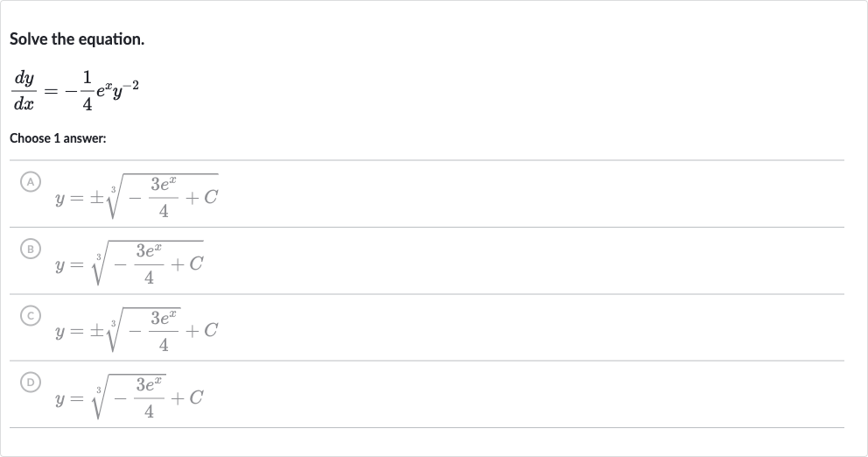This screenshot has width=868, height=457.
Task: Choose the option C radio circle
Action: pyautogui.click(x=31, y=316)
